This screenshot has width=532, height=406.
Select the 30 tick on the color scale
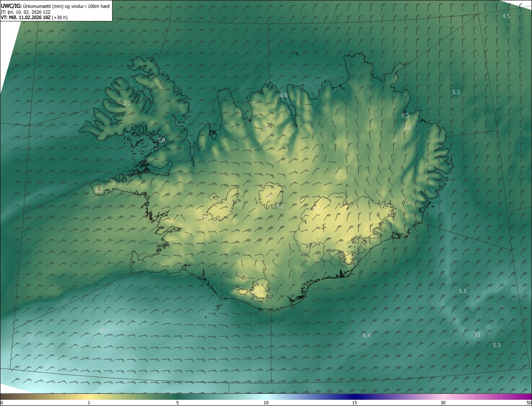coord(443,403)
